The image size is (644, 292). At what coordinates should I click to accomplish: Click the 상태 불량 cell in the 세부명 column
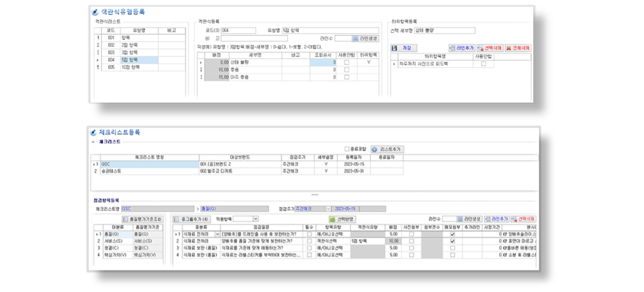[256, 63]
